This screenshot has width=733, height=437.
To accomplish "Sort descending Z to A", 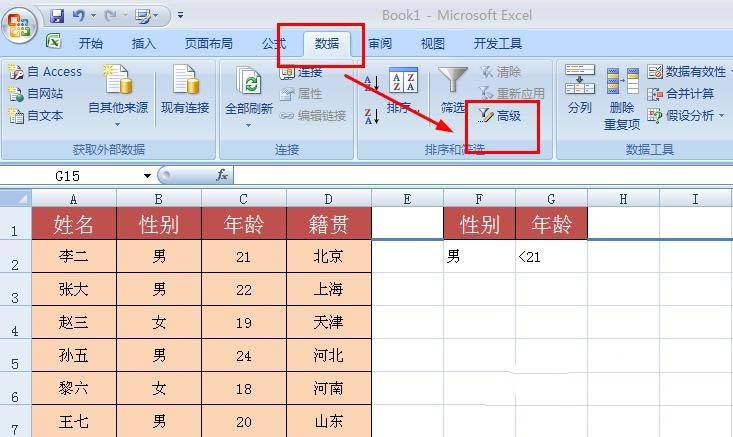I will [x=371, y=116].
